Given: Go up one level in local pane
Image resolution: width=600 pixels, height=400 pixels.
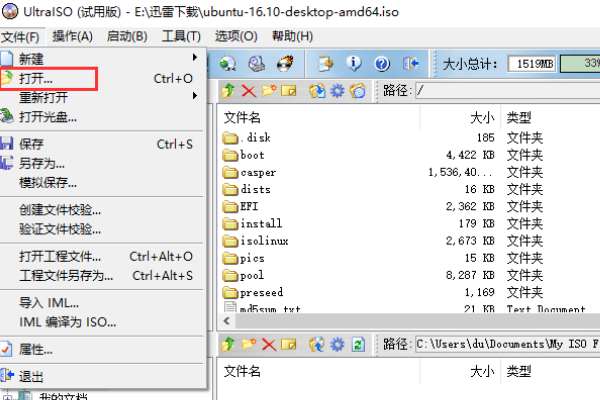Looking at the screenshot, I should pos(228,344).
